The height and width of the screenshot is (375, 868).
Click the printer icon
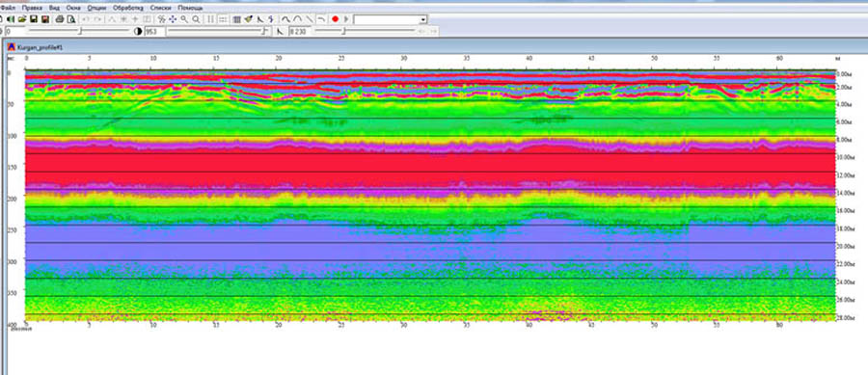click(59, 19)
